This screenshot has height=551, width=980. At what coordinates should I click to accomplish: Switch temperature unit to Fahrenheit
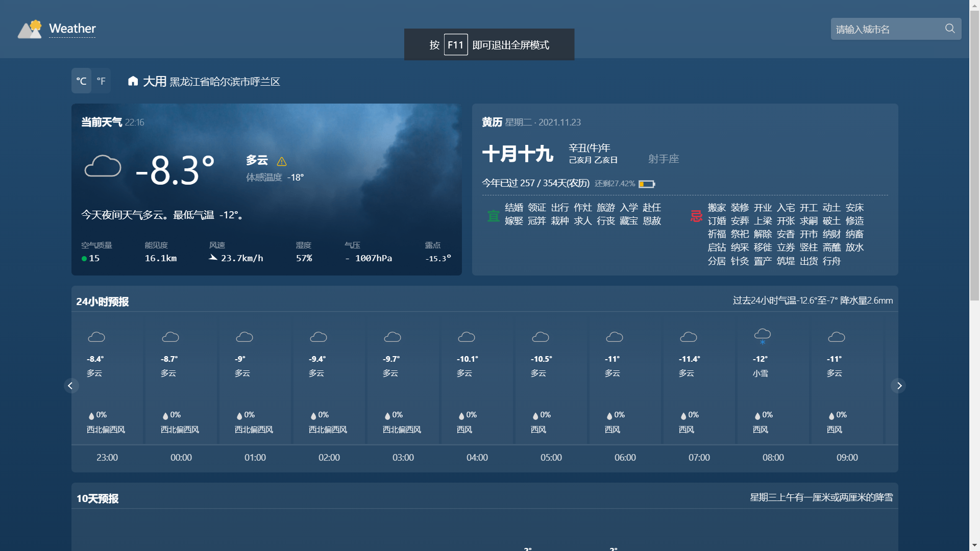click(101, 81)
